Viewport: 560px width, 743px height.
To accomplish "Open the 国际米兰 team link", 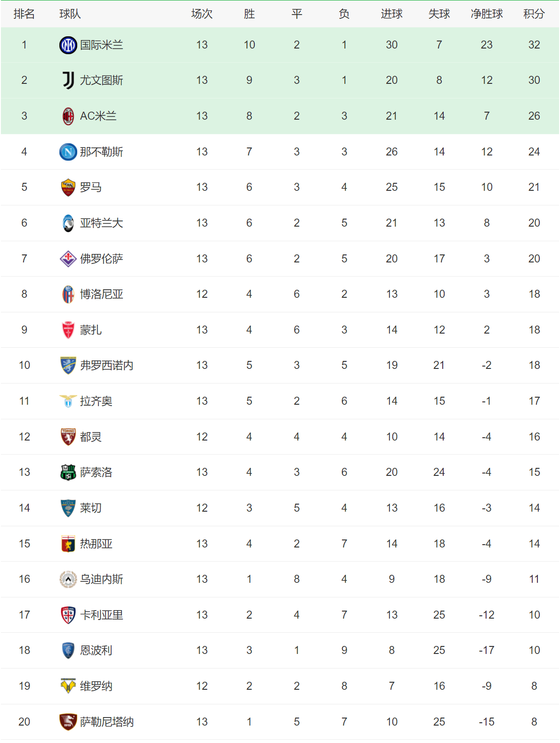I will [x=101, y=45].
